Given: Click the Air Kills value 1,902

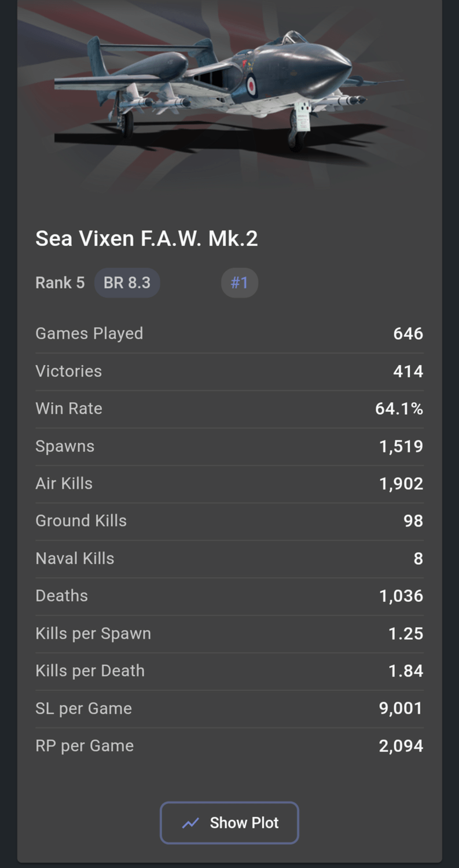Looking at the screenshot, I should point(401,484).
